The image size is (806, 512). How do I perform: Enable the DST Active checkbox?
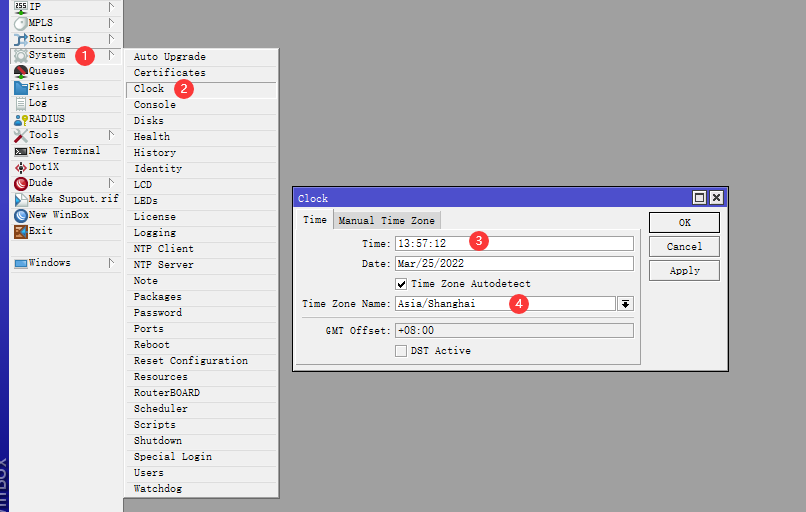401,351
